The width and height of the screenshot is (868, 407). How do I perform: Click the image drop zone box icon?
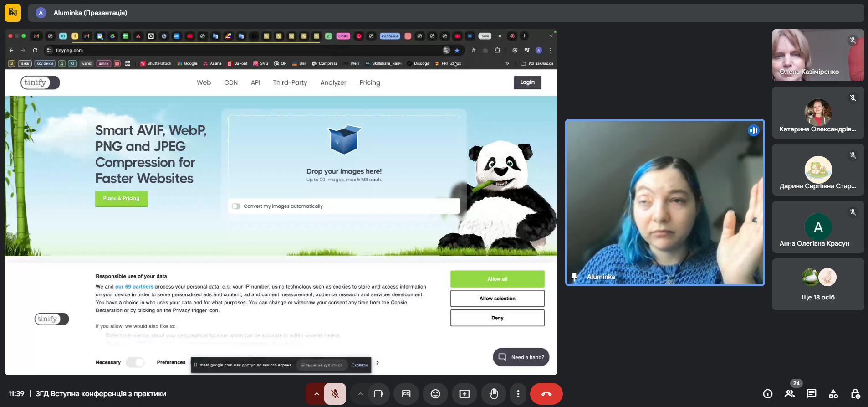click(x=344, y=139)
